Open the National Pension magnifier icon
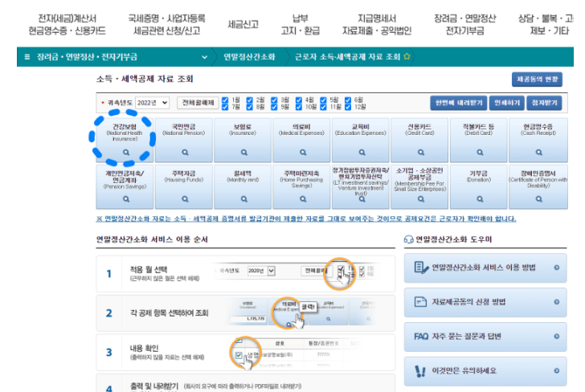Image resolution: width=585 pixels, height=392 pixels. [x=185, y=152]
